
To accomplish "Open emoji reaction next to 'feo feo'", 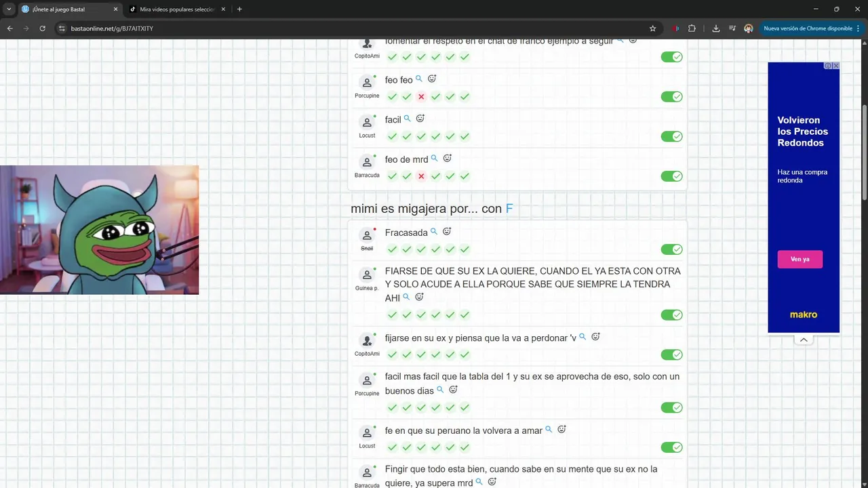I will 432,79.
